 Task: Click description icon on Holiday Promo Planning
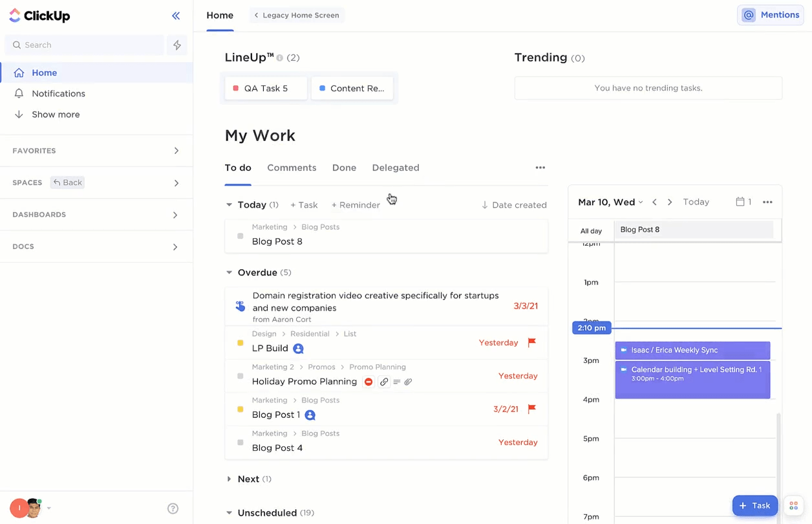coord(397,382)
